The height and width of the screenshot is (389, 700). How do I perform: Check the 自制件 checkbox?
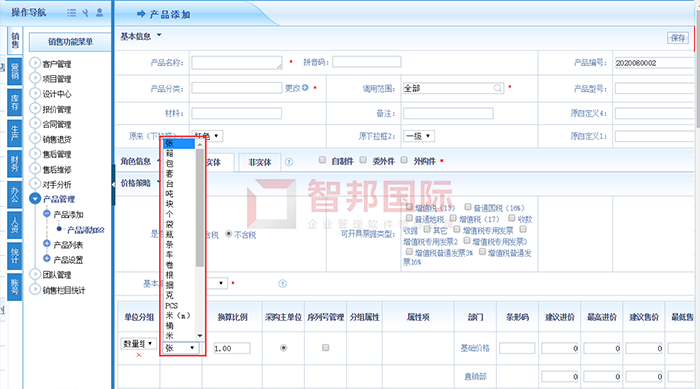[x=322, y=160]
